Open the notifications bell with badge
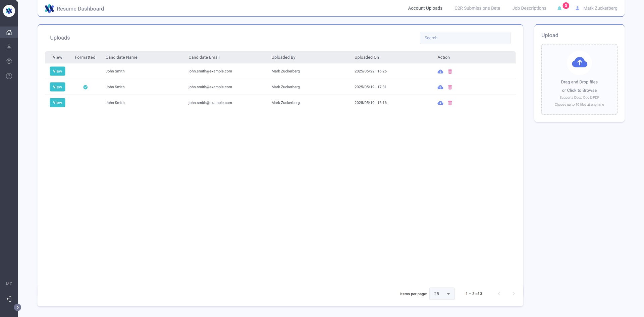This screenshot has height=317, width=644. (x=559, y=8)
